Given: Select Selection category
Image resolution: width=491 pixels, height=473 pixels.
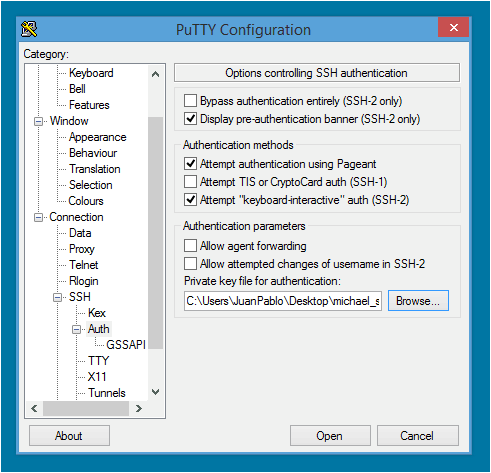Looking at the screenshot, I should tap(91, 185).
